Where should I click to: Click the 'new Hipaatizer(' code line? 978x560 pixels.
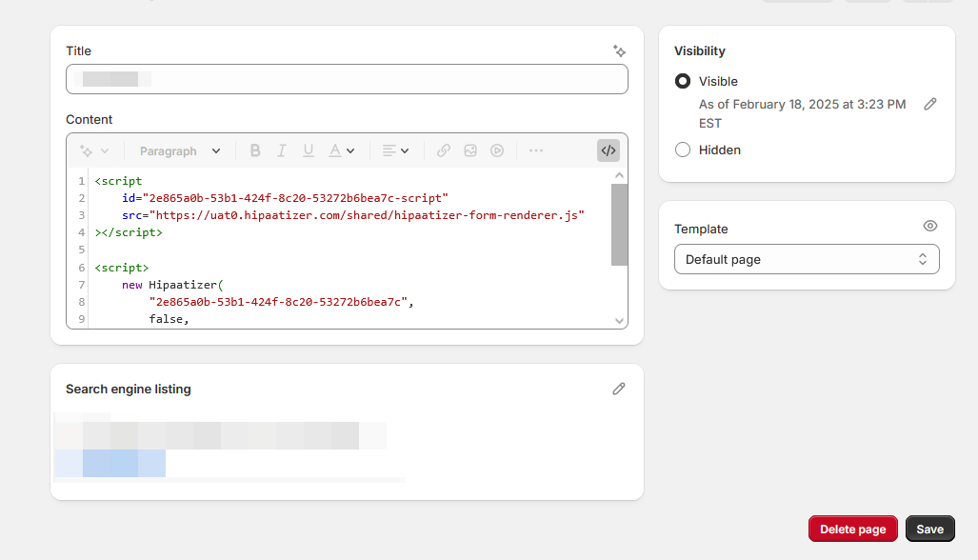click(x=172, y=285)
